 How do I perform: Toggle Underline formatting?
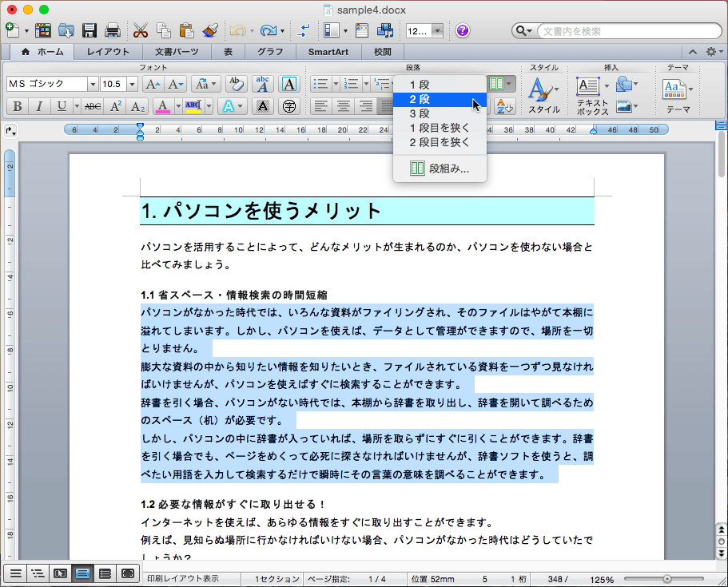(62, 107)
